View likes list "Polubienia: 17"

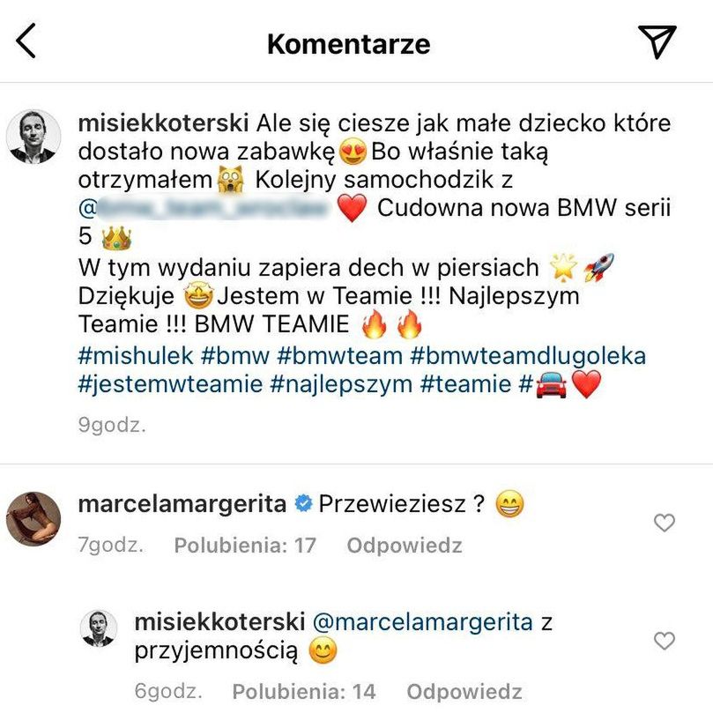point(244,546)
